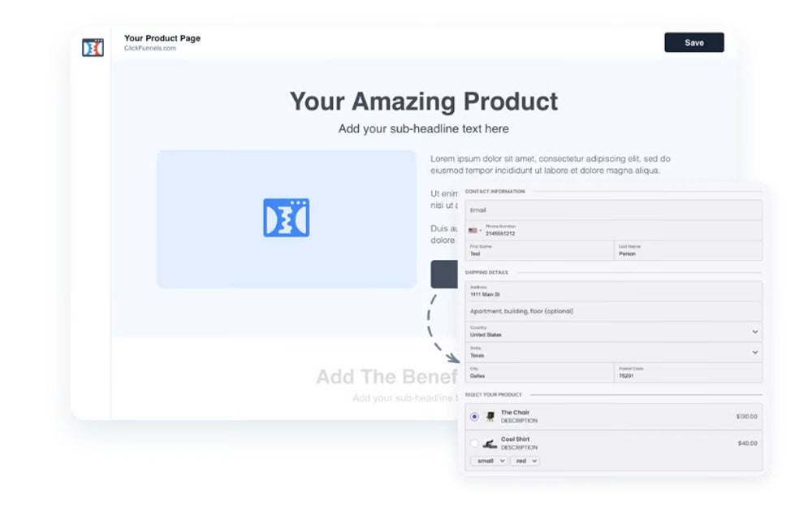
Task: Click the large ClickFunnels image placeholder
Action: (287, 219)
